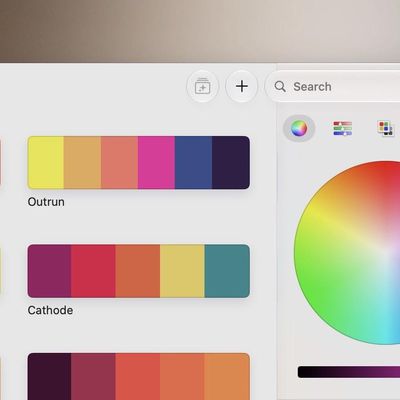Image resolution: width=400 pixels, height=400 pixels.
Task: Pick the teal swatch in Cathode palette
Action: click(x=227, y=271)
